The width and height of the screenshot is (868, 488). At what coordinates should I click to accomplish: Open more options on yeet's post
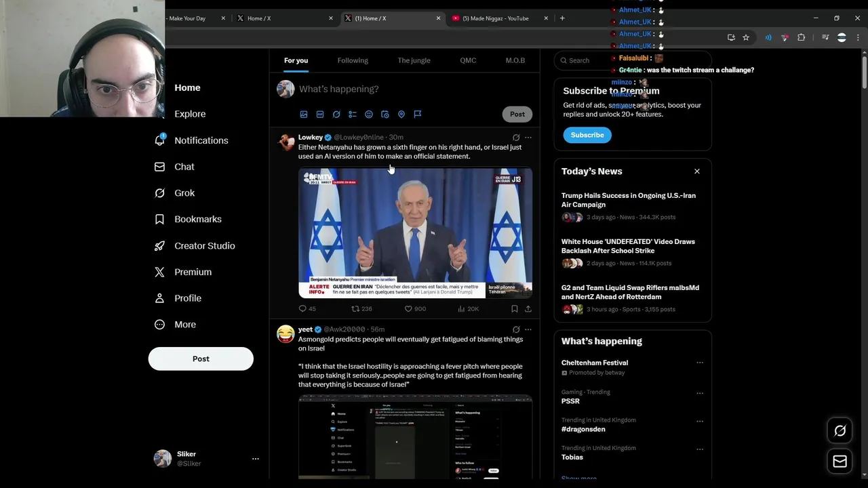click(528, 329)
